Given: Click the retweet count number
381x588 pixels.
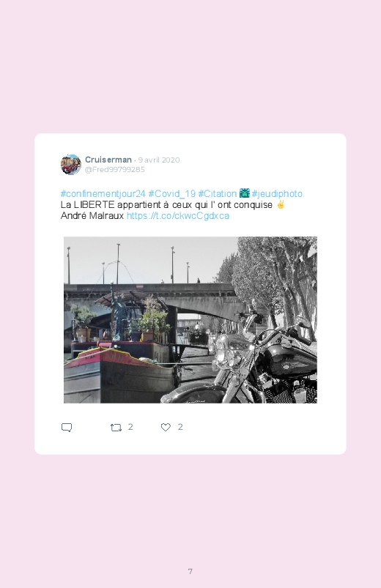Looking at the screenshot, I should point(130,427).
